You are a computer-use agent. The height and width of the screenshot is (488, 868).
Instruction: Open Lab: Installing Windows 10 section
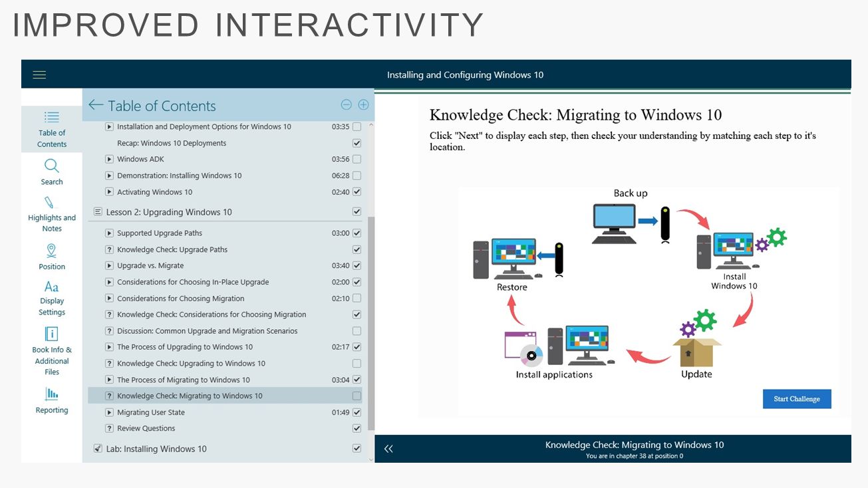coord(156,449)
